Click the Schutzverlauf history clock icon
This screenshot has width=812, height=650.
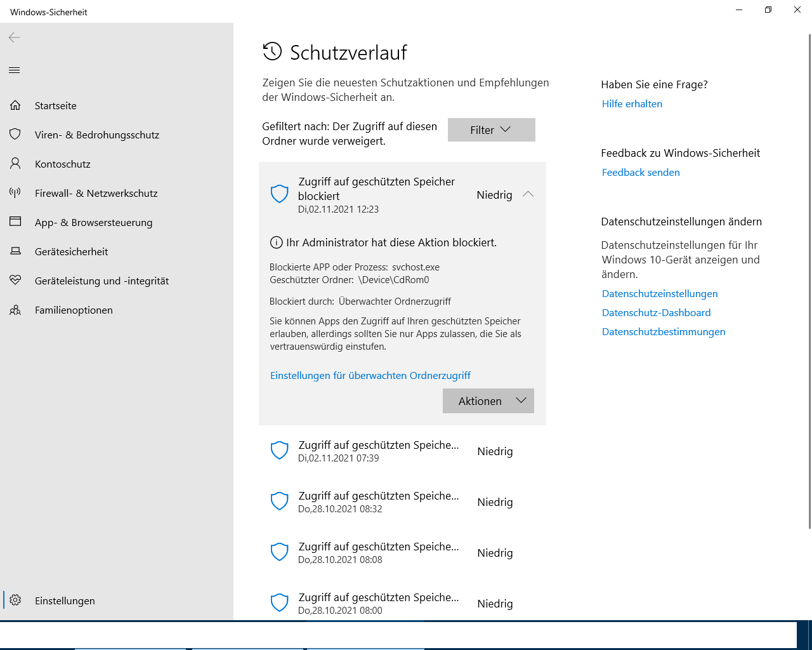[272, 51]
